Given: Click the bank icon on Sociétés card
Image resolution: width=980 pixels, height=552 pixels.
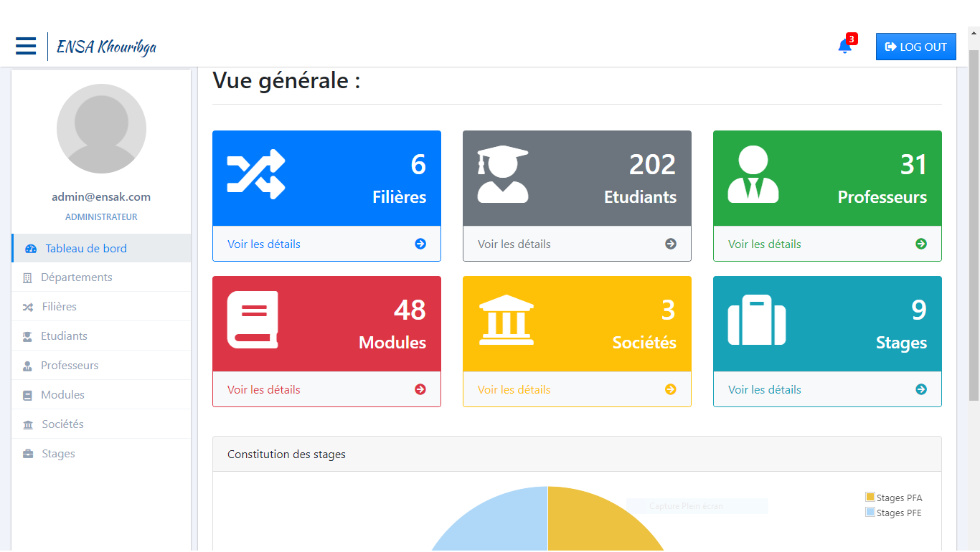Looking at the screenshot, I should pos(507,320).
